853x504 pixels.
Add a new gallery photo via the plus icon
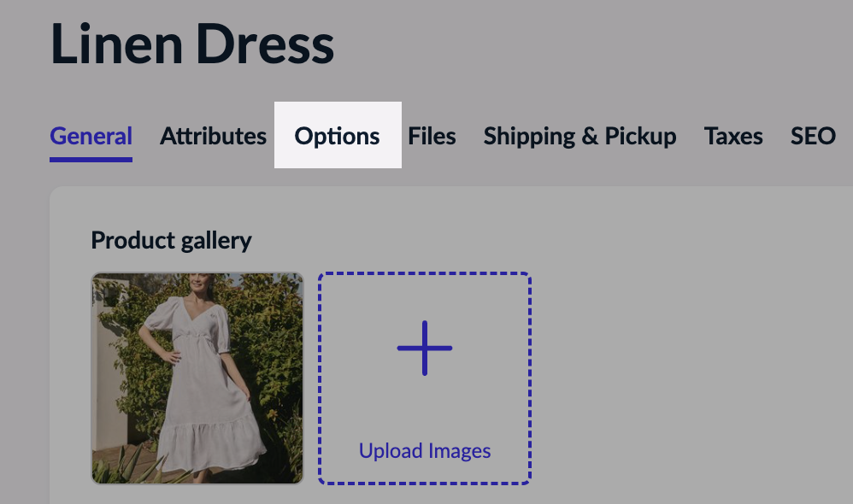click(423, 348)
